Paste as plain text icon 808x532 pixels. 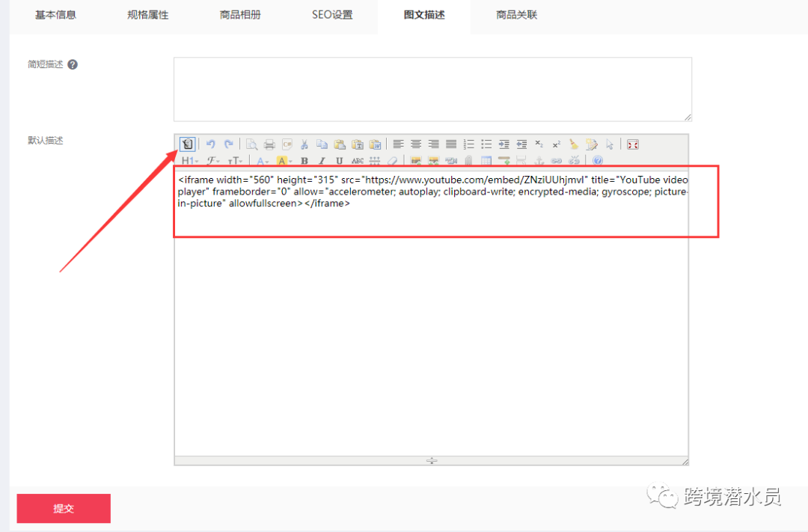[x=358, y=144]
